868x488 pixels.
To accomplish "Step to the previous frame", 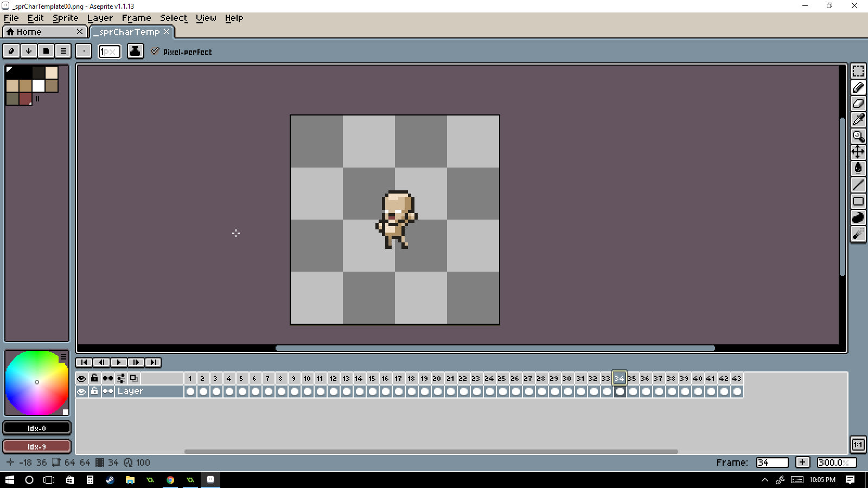I will [x=101, y=362].
